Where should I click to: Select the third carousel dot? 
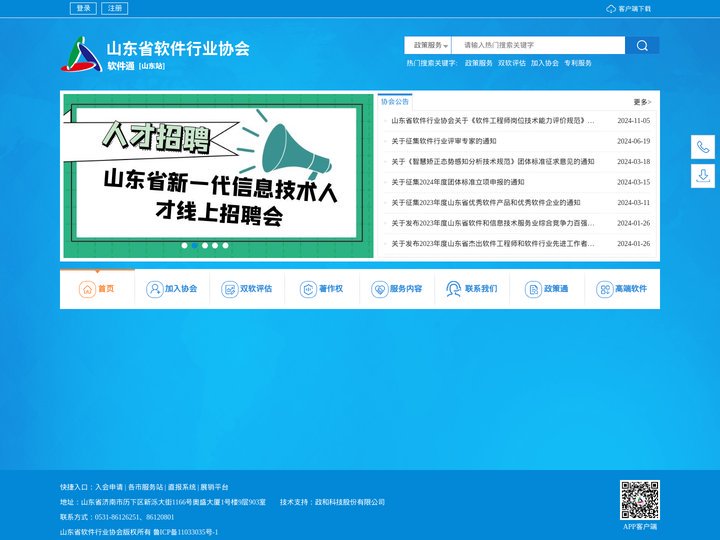point(205,246)
